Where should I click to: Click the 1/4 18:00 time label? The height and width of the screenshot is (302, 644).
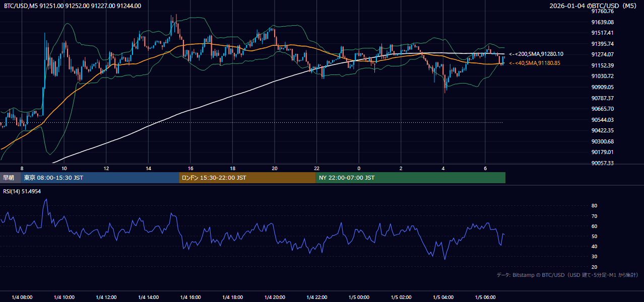point(232,297)
